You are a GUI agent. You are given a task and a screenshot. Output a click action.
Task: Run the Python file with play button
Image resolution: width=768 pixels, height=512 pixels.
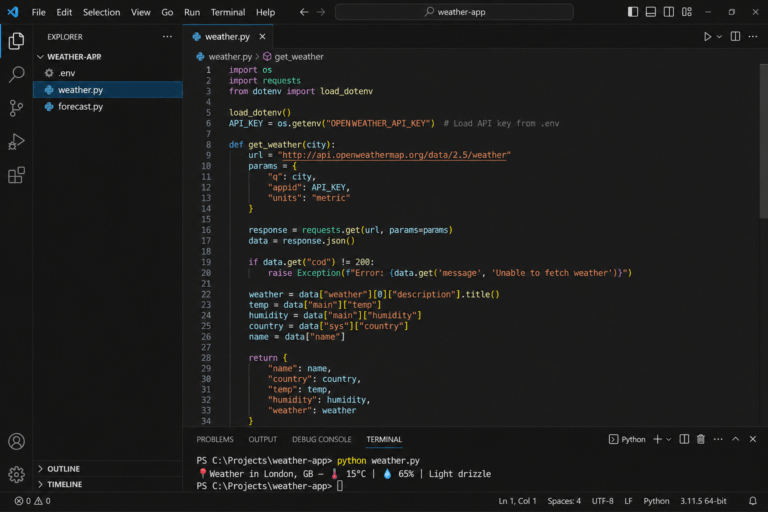point(707,37)
